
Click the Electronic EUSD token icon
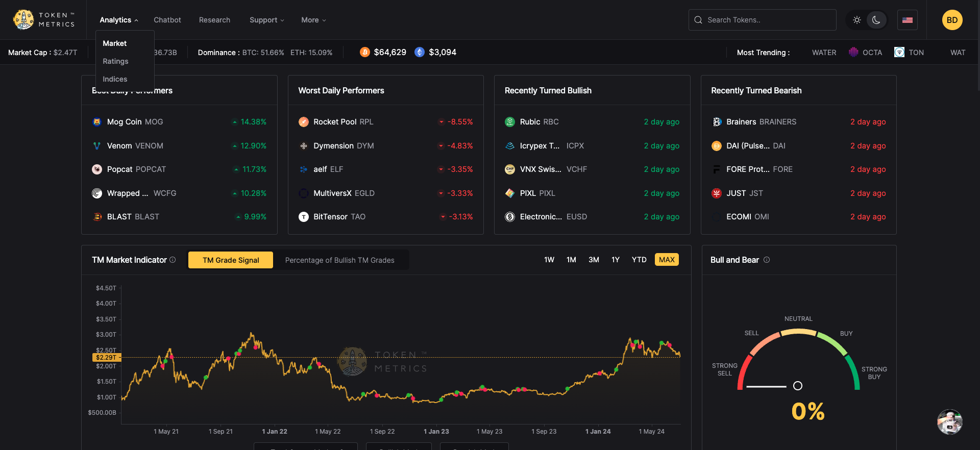510,217
